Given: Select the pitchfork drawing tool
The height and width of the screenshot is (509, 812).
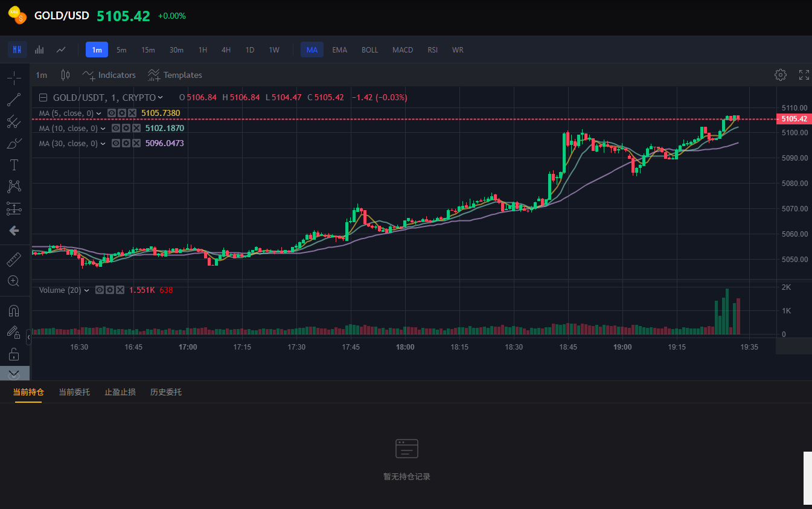Looking at the screenshot, I should tap(14, 121).
